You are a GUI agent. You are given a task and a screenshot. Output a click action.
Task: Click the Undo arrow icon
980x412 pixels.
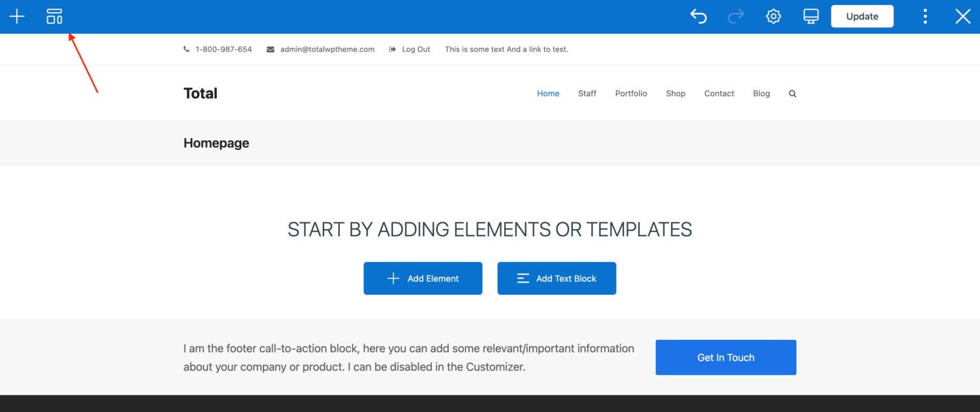pyautogui.click(x=699, y=17)
